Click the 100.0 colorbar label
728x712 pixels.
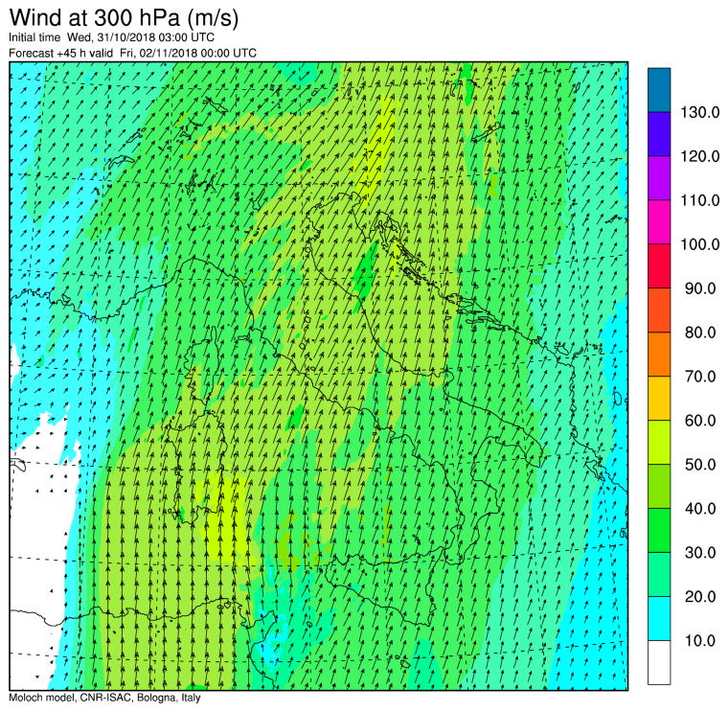pyautogui.click(x=699, y=244)
